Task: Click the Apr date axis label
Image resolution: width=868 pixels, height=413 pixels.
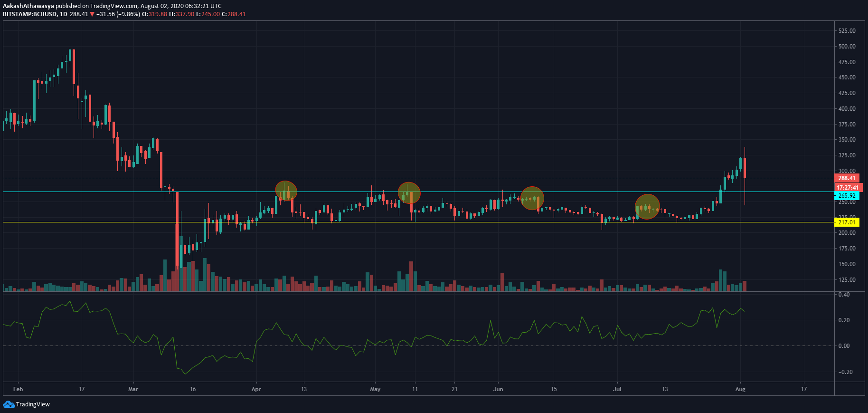Action: coord(256,389)
